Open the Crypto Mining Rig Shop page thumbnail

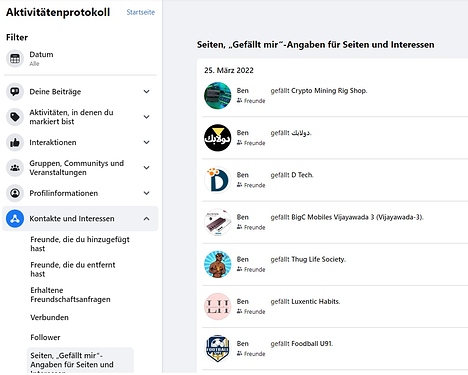pos(217,96)
